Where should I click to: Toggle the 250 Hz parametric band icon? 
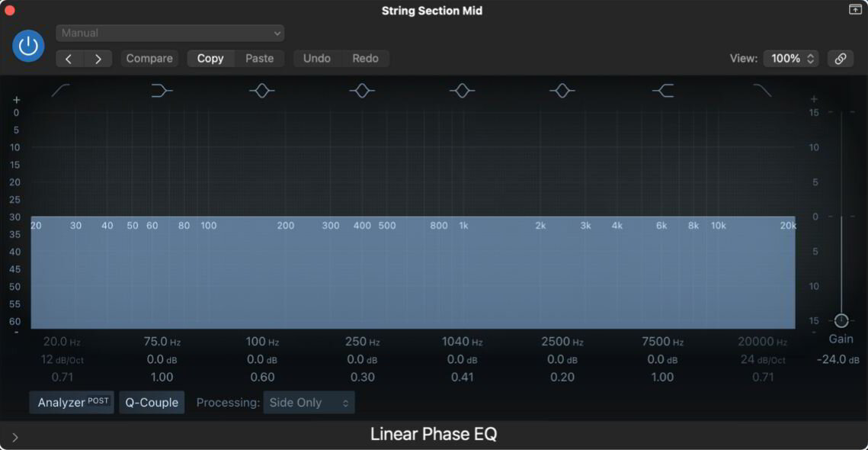pyautogui.click(x=362, y=90)
